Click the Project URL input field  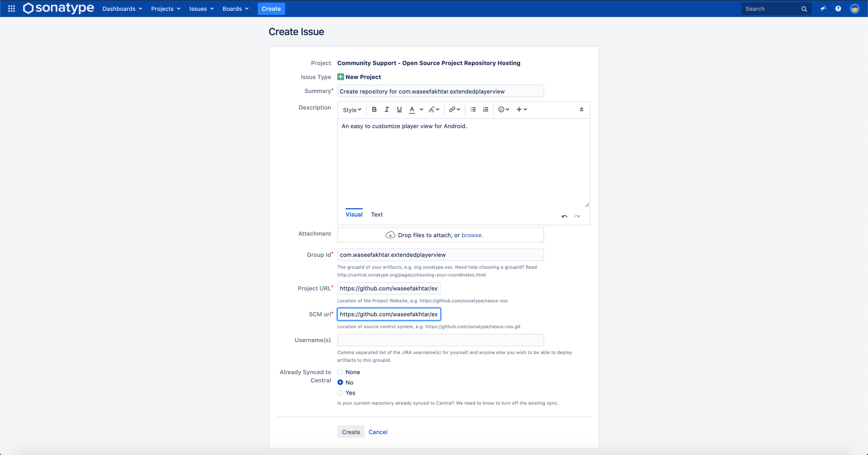tap(389, 288)
